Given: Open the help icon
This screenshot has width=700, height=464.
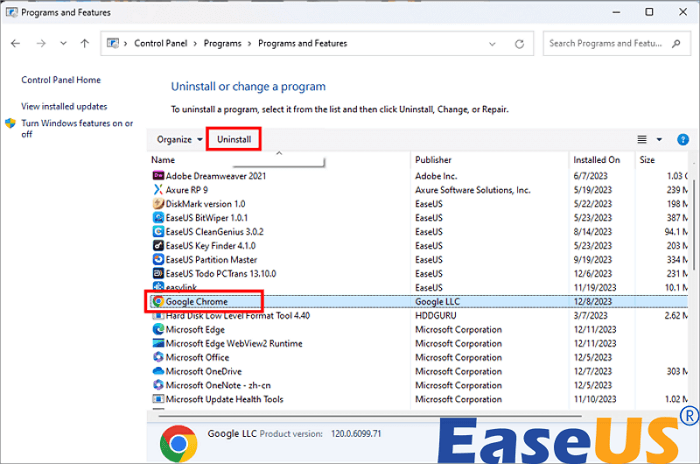Looking at the screenshot, I should 683,139.
